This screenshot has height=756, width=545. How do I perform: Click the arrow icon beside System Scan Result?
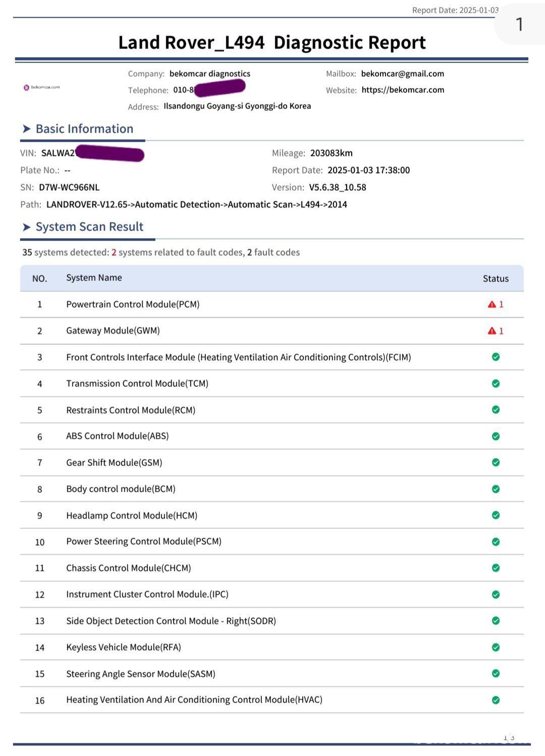tap(26, 227)
